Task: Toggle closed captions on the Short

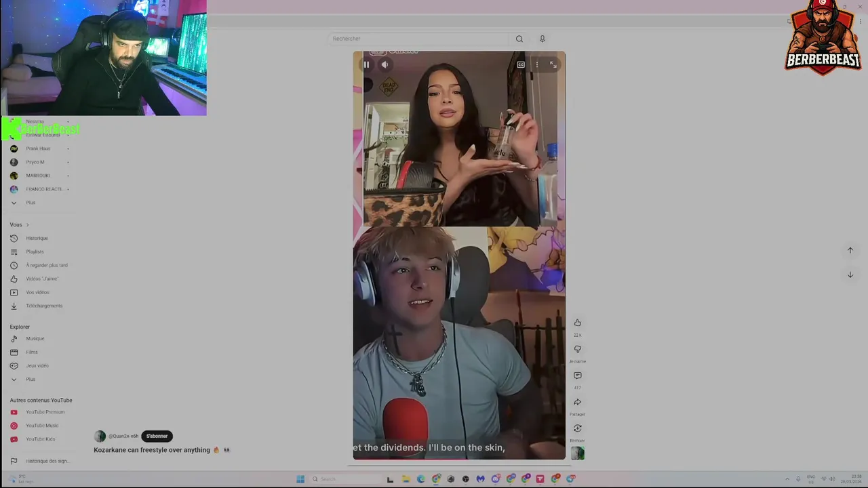Action: pyautogui.click(x=521, y=64)
